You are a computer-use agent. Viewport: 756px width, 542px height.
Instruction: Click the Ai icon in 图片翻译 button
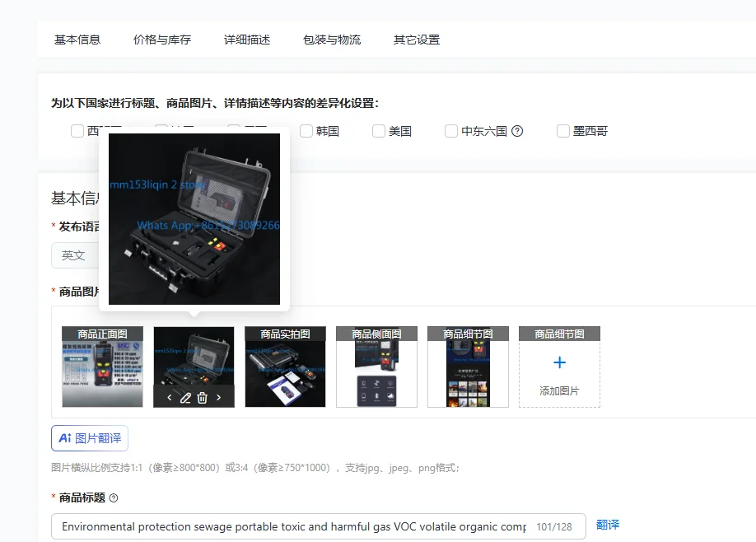tap(64, 438)
